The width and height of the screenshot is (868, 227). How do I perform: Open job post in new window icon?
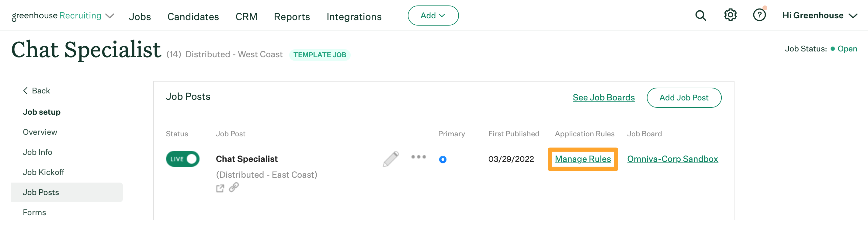click(x=220, y=188)
